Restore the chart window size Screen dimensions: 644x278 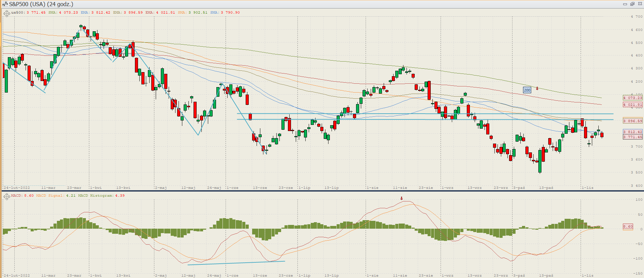(632, 4)
